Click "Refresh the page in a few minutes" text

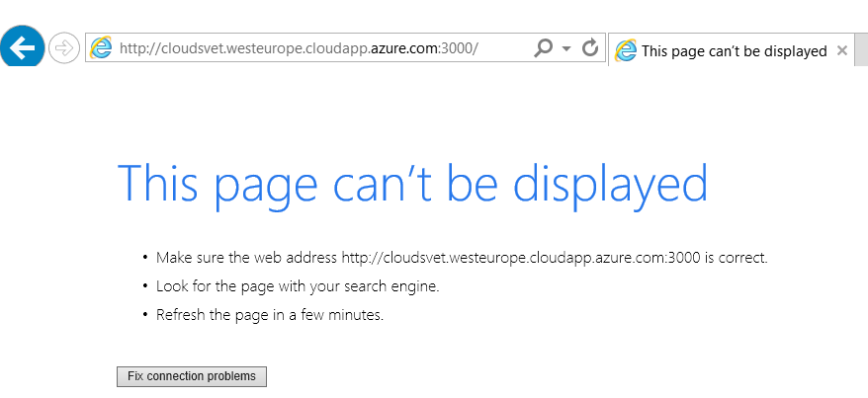[x=270, y=315]
